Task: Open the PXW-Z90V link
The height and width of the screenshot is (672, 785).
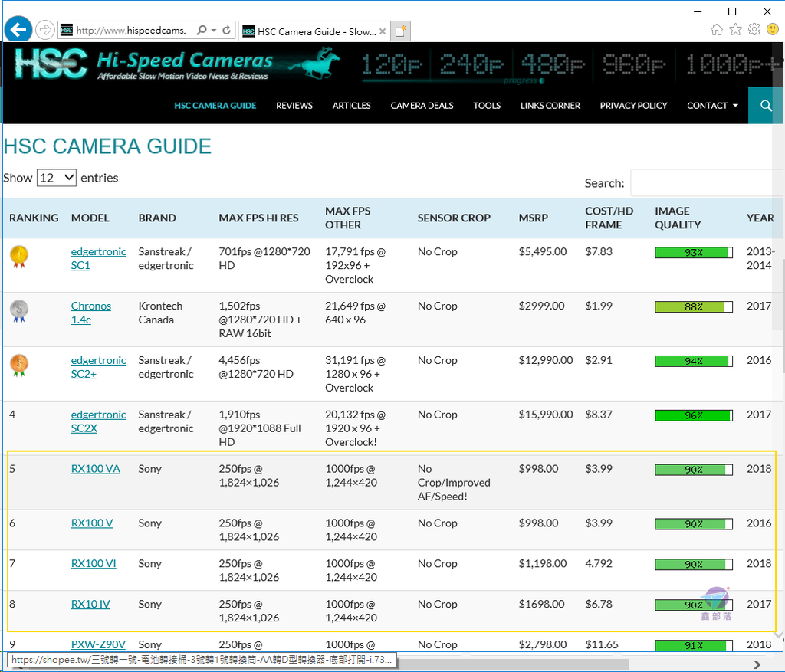Action: coord(98,644)
